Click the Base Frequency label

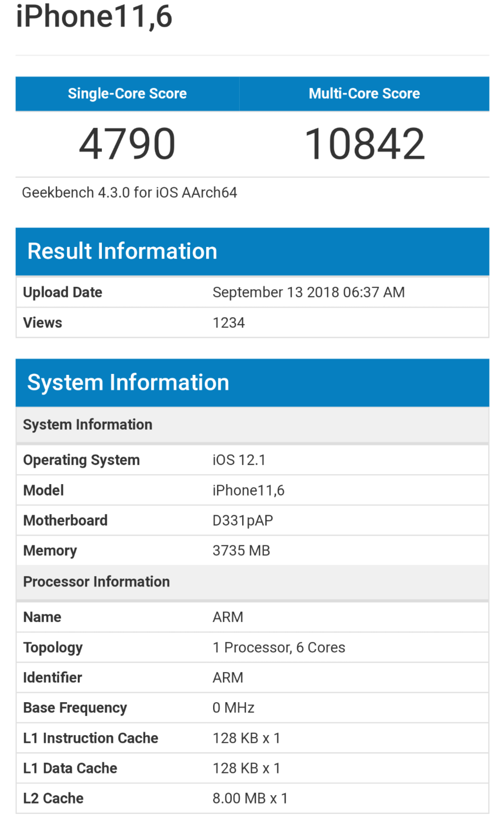click(x=75, y=708)
